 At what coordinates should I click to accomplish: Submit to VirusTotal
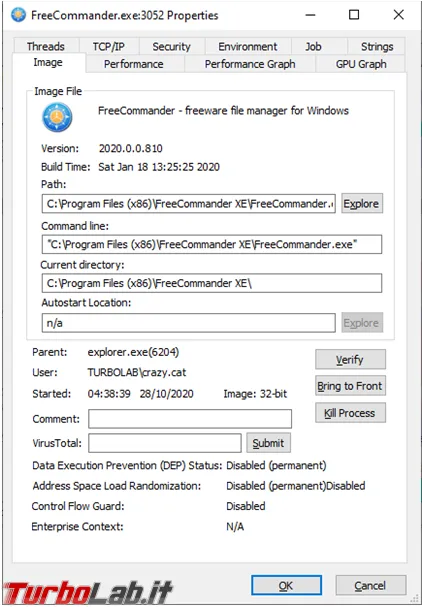268,443
